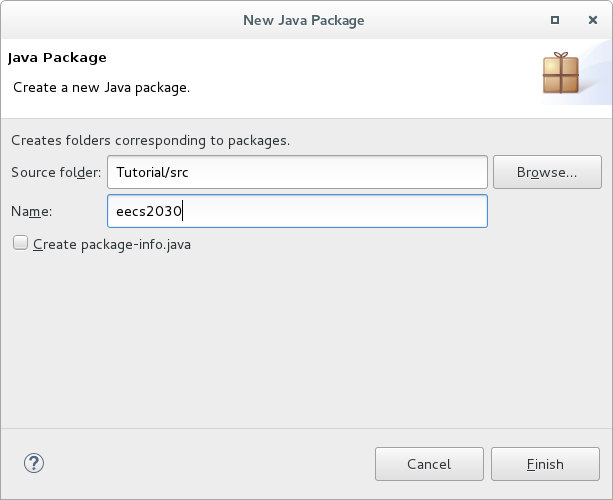Click the 'Source folder:' label
The width and height of the screenshot is (613, 500).
pyautogui.click(x=56, y=172)
